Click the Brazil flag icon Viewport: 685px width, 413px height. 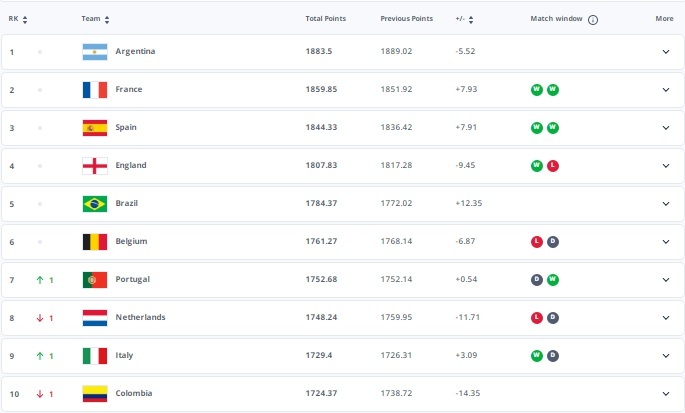pyautogui.click(x=95, y=204)
